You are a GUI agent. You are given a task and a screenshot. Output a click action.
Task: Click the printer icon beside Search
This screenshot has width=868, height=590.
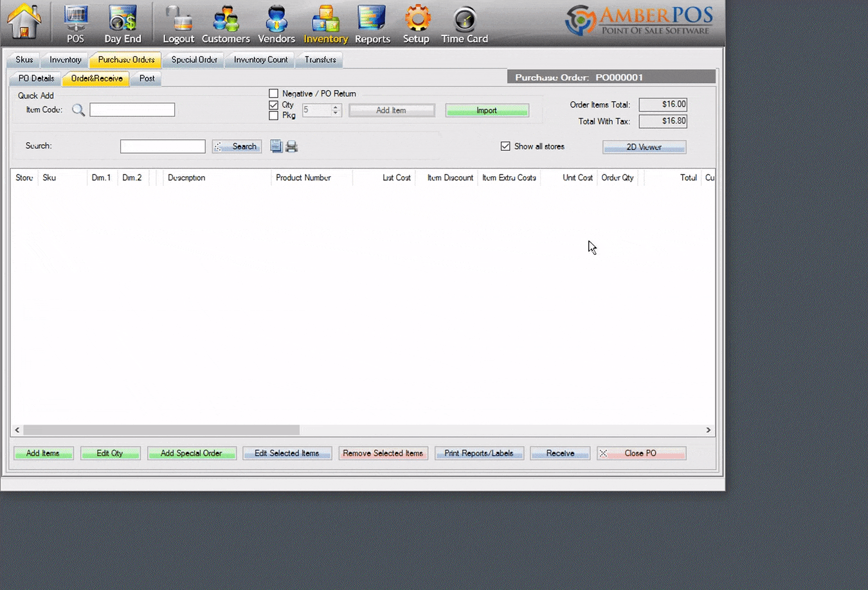coord(291,147)
